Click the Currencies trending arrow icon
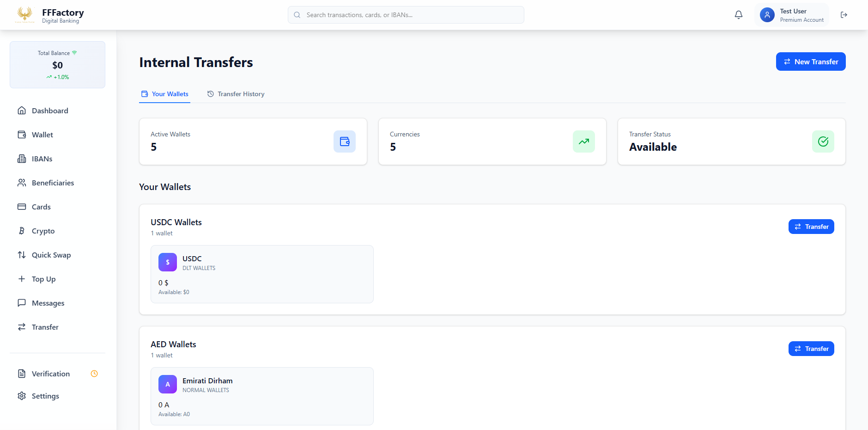The width and height of the screenshot is (868, 430). pos(583,141)
